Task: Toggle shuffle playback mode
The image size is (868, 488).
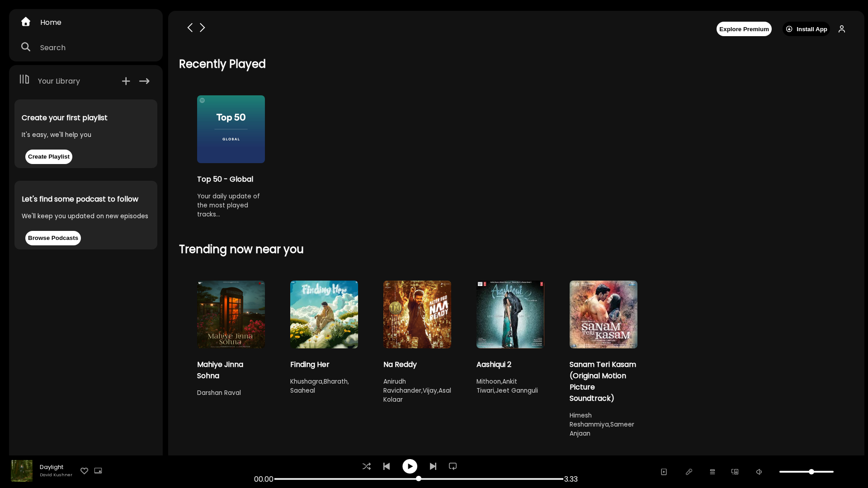Action: click(x=367, y=466)
